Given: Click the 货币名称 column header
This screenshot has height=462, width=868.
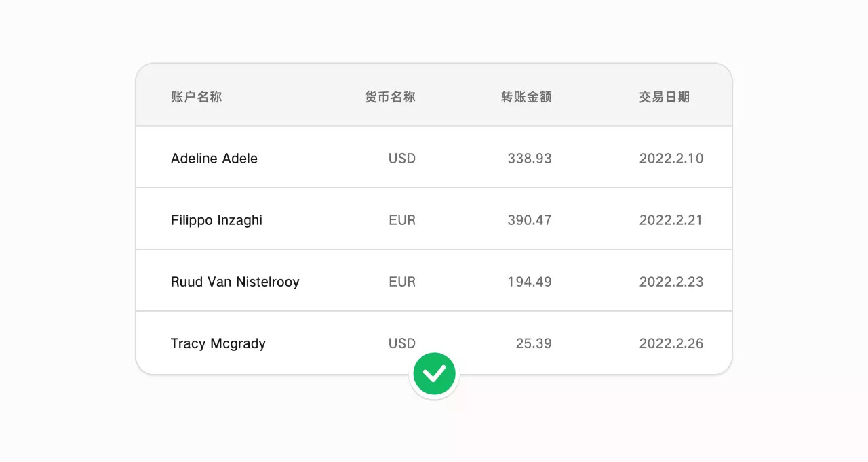Looking at the screenshot, I should tap(390, 97).
